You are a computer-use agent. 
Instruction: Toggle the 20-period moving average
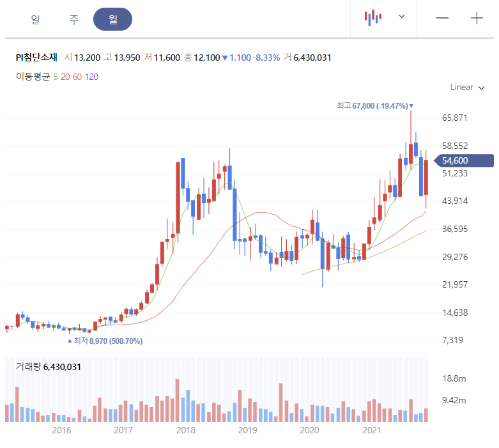65,77
